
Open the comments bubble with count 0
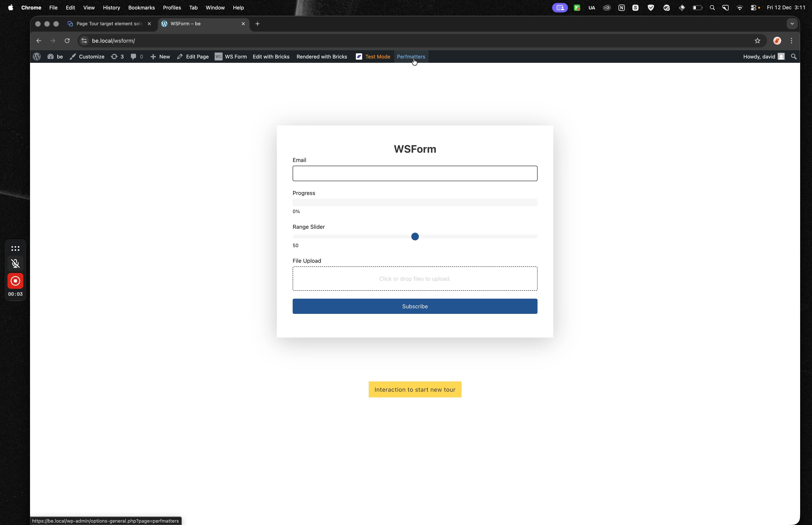click(137, 57)
